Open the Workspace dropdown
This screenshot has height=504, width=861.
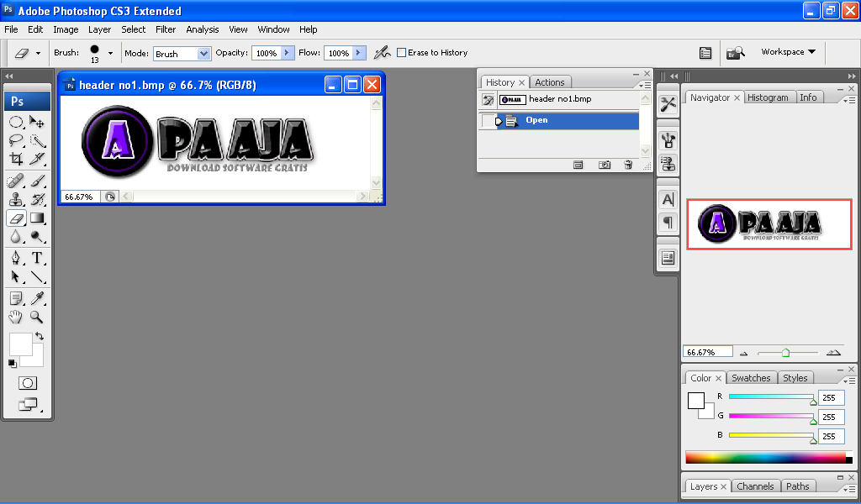coord(788,51)
